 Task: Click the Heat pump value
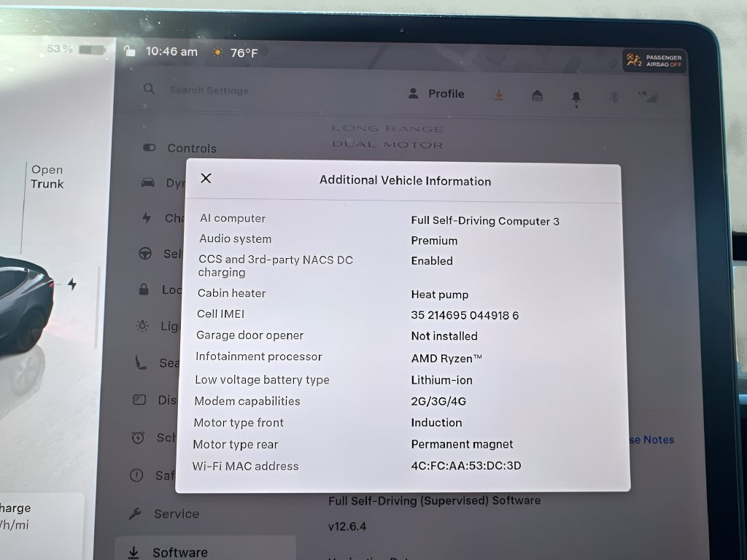click(439, 295)
